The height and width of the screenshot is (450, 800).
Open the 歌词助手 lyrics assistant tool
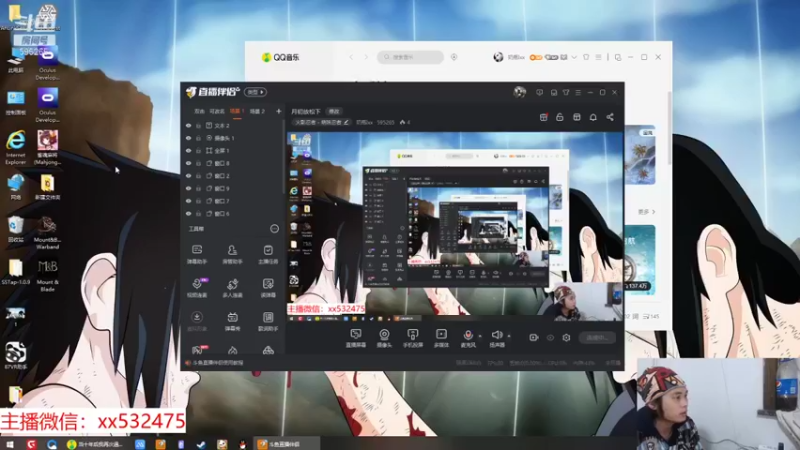click(268, 321)
